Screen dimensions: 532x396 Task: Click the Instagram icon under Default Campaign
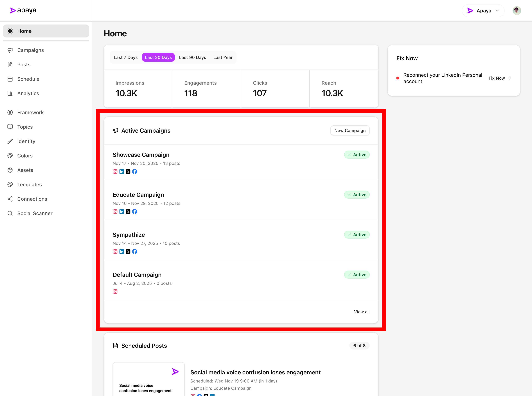click(x=115, y=292)
